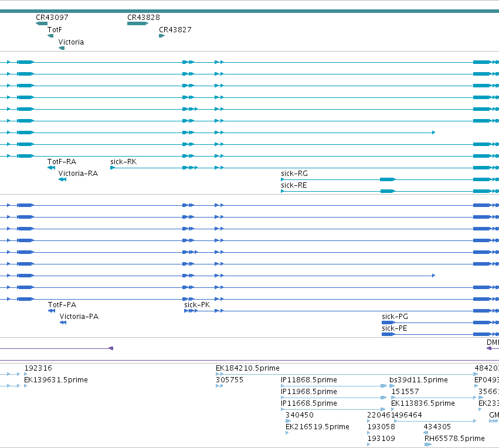Select the sick-RG middle exon block
The image size is (499, 448).
(388, 179)
